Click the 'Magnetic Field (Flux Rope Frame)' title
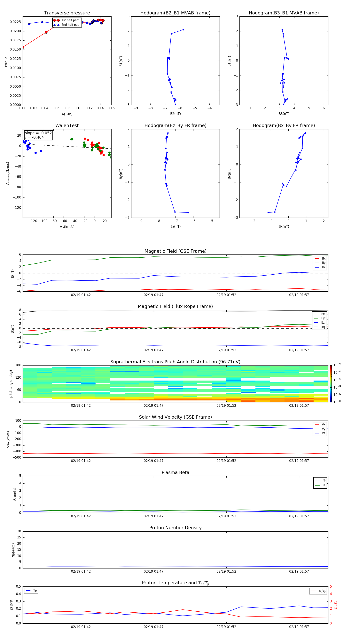 175,307
